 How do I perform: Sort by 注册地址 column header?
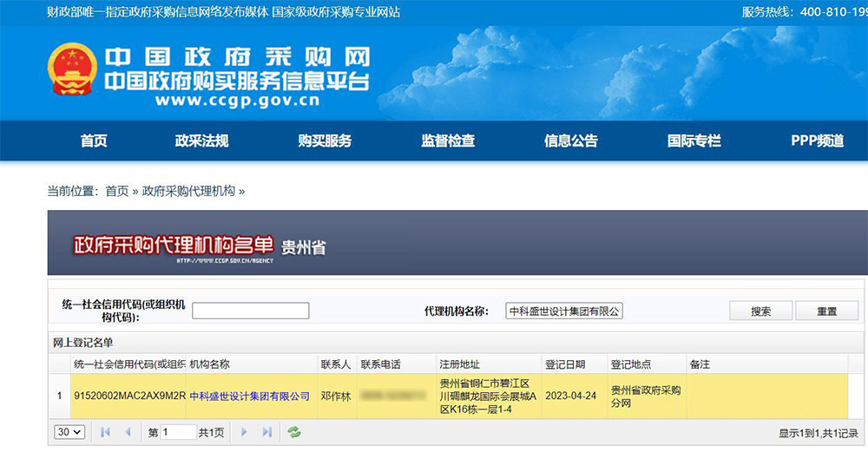pyautogui.click(x=489, y=364)
